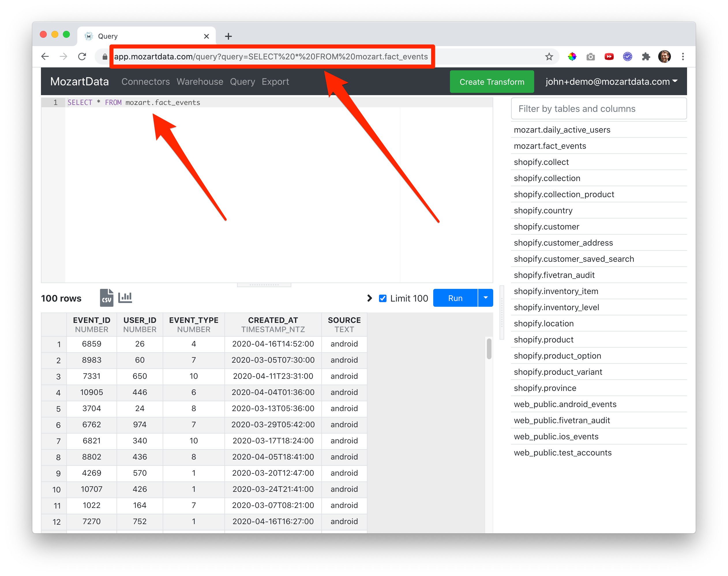
Task: Select shopify.customer_saved_search table
Action: point(599,259)
